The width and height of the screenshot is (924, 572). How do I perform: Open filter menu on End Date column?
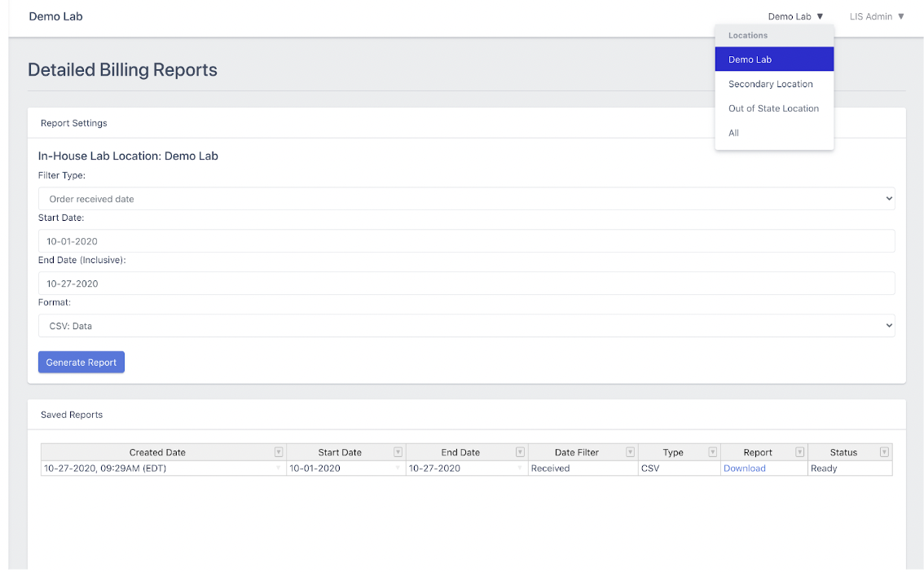click(520, 452)
